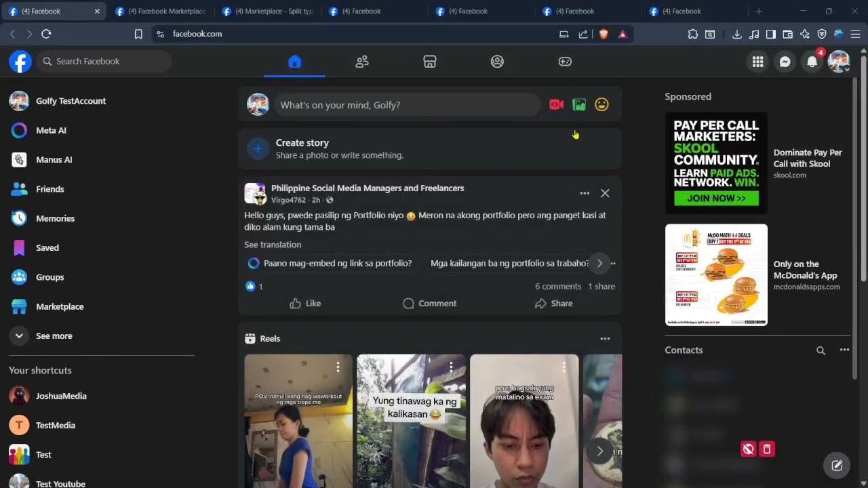868x488 pixels.
Task: Switch to Facebook Marketplace browser tab
Action: coord(161,11)
